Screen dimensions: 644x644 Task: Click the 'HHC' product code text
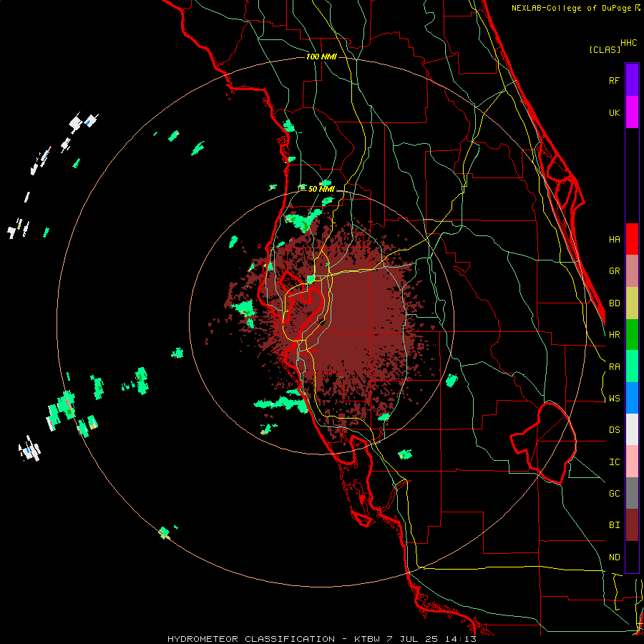pyautogui.click(x=629, y=43)
